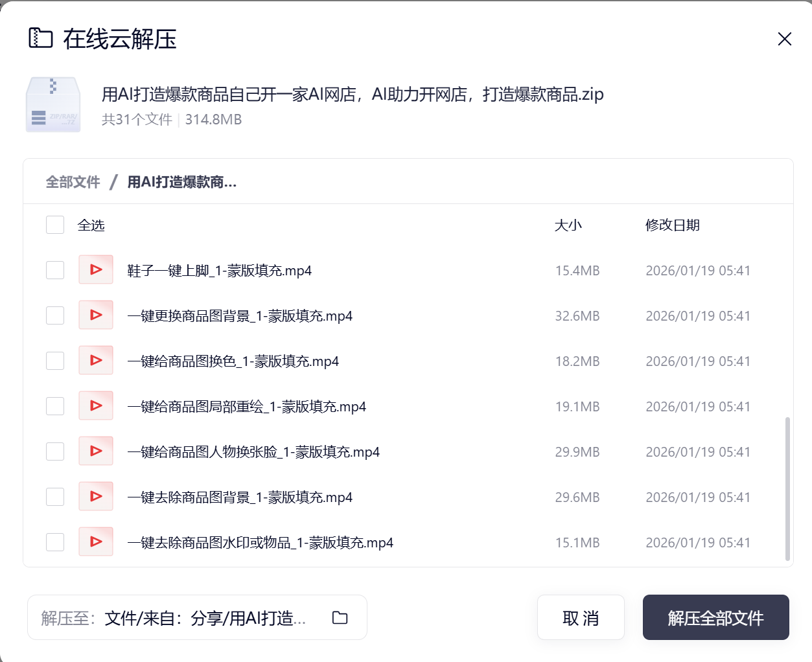Check the 全选 select-all checkbox
The image size is (812, 662).
55,225
